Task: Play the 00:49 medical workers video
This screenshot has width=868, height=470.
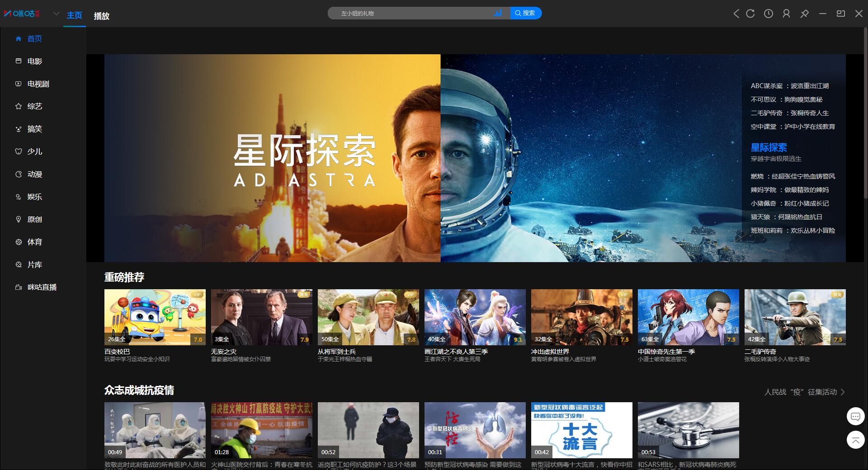Action: pyautogui.click(x=155, y=430)
